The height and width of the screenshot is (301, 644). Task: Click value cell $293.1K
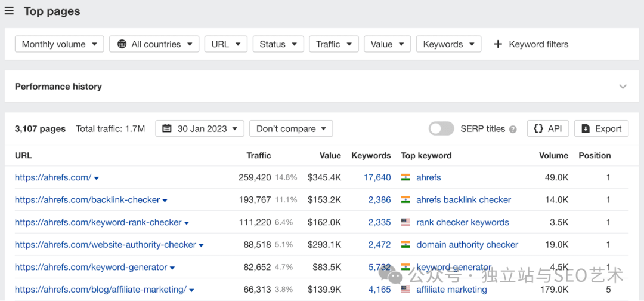pos(324,245)
